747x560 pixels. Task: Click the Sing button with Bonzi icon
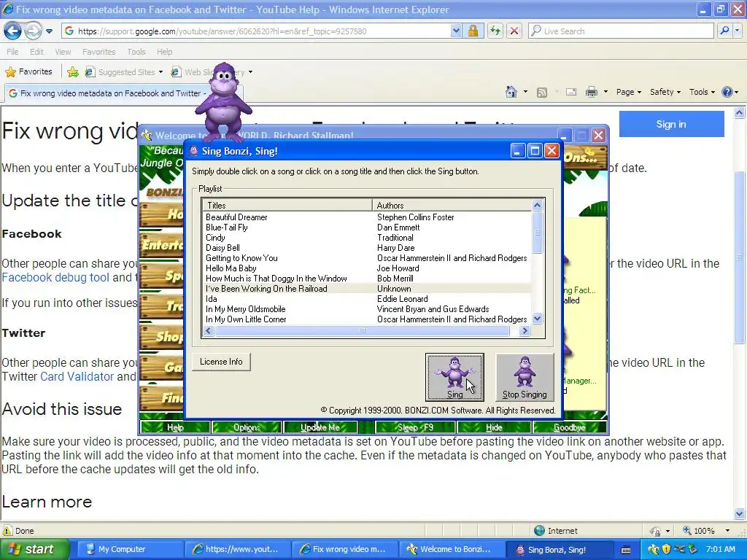coord(454,377)
